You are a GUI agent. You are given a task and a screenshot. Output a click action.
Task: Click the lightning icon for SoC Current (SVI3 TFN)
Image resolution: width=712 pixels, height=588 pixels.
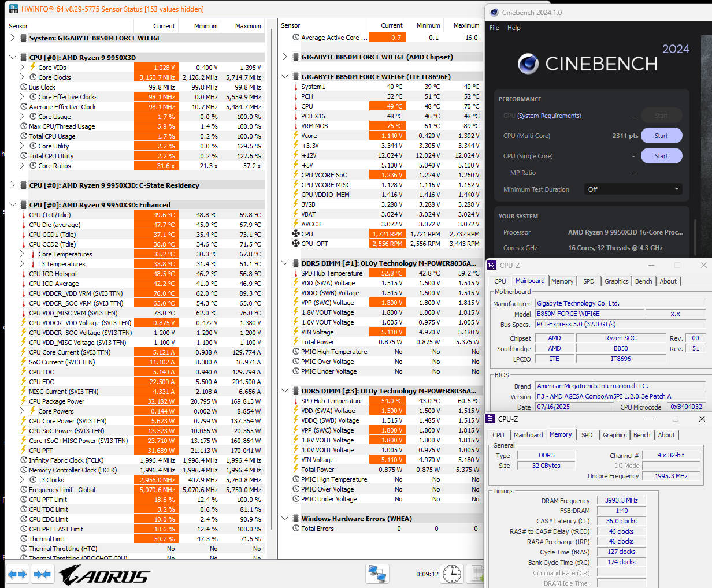24,362
